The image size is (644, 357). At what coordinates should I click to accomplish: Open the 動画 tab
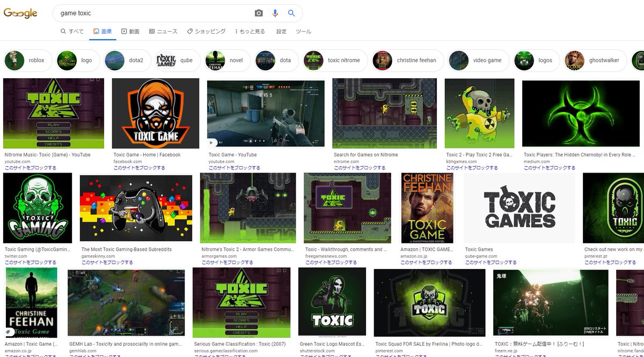point(130,32)
